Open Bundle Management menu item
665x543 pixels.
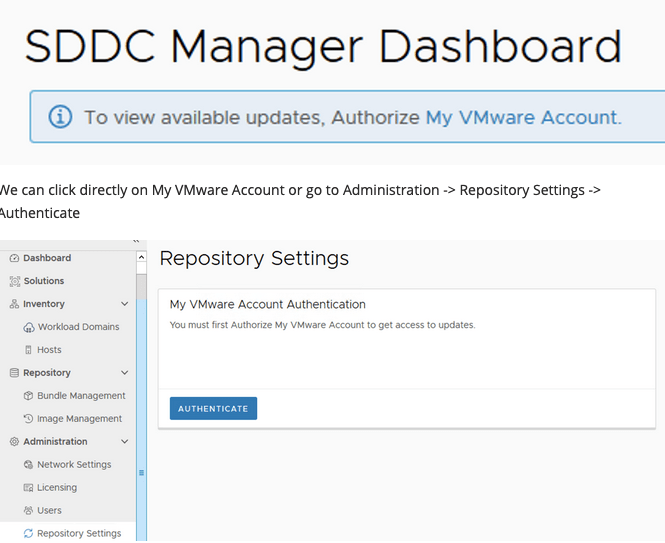pos(81,396)
